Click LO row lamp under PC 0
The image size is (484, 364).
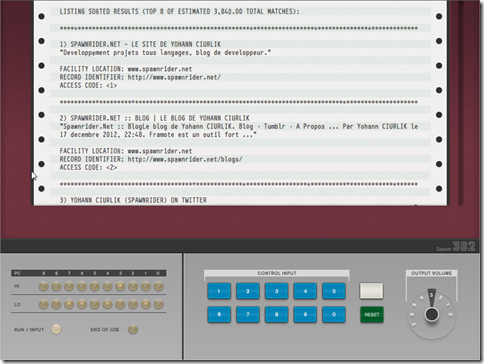point(158,304)
